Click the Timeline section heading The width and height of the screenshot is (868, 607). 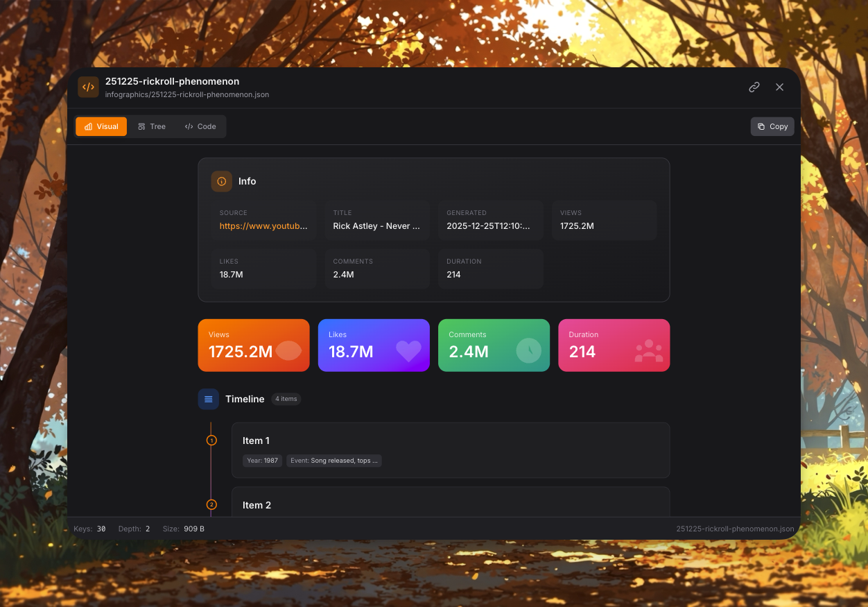pyautogui.click(x=245, y=399)
